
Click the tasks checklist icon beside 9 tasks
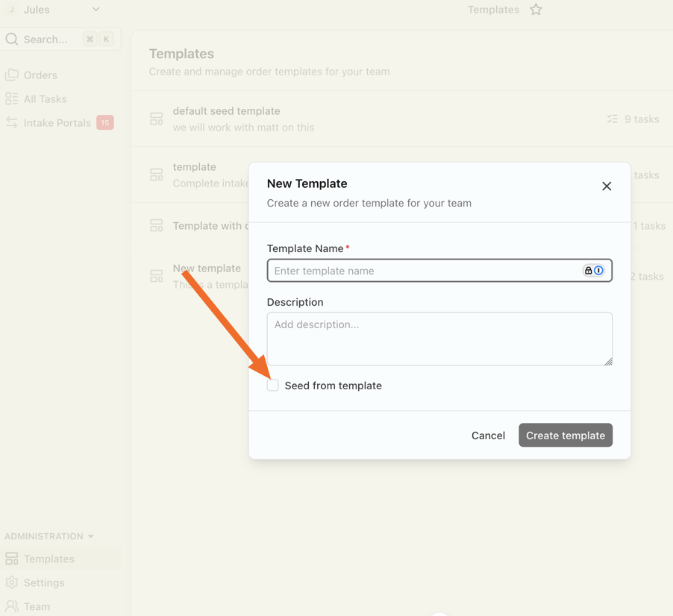click(x=613, y=119)
